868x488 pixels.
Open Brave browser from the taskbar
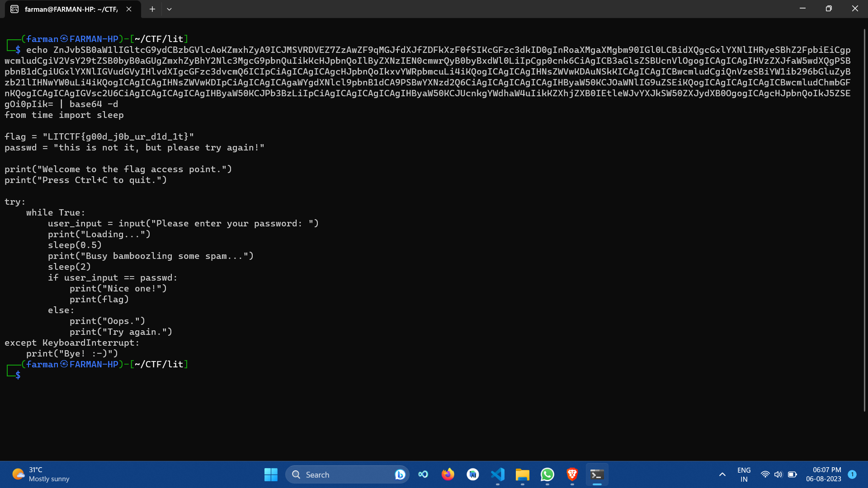(572, 474)
